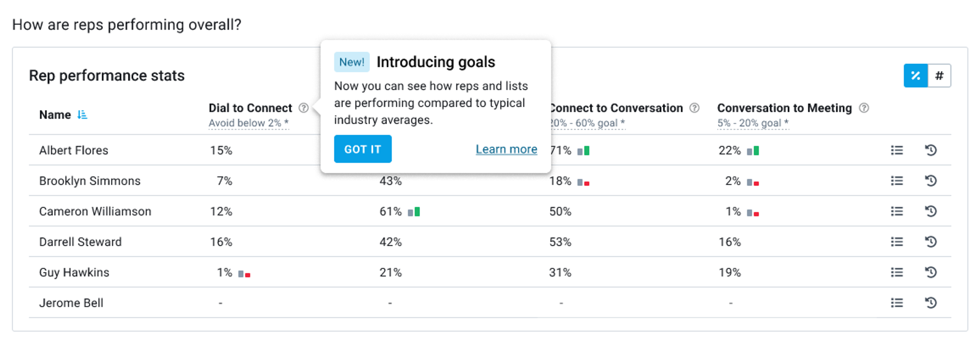Click the Avoid below 2% goal label

pyautogui.click(x=248, y=123)
